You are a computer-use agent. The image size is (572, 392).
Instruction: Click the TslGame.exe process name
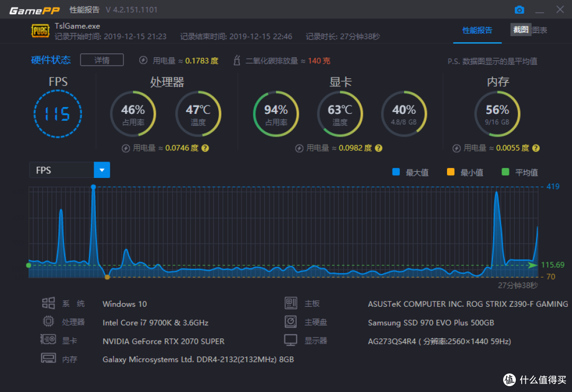pyautogui.click(x=77, y=26)
